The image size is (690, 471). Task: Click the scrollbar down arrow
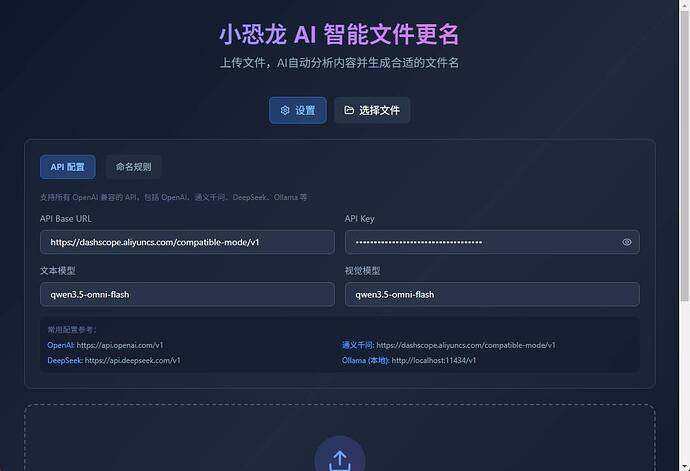coord(684,466)
